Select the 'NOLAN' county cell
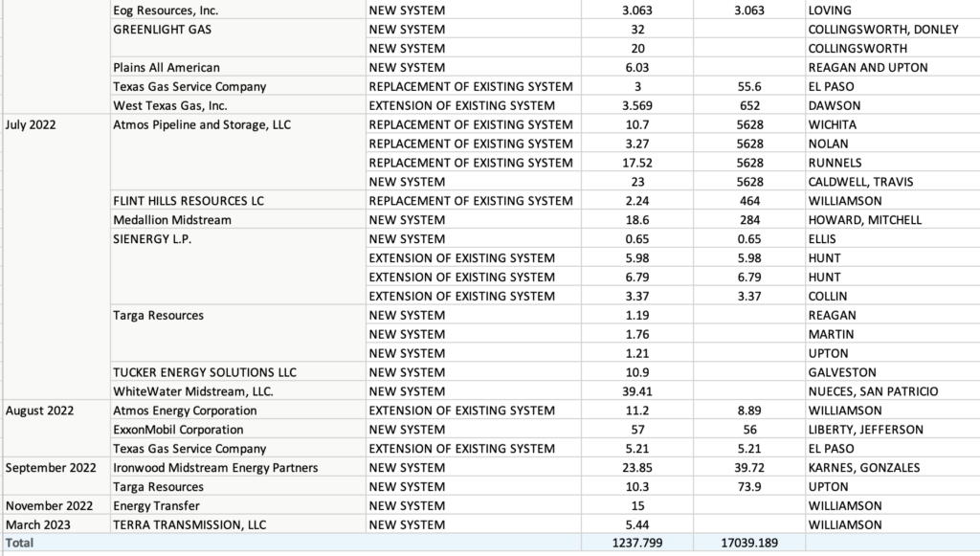Image resolution: width=980 pixels, height=556 pixels. pyautogui.click(x=893, y=144)
